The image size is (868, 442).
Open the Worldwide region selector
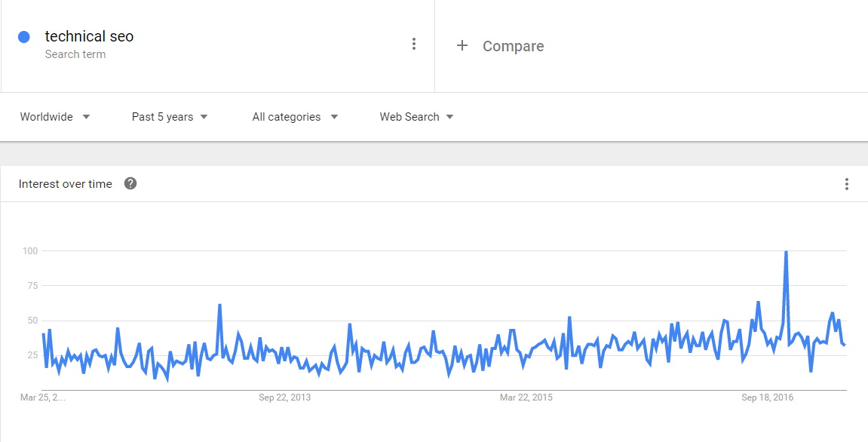48,117
